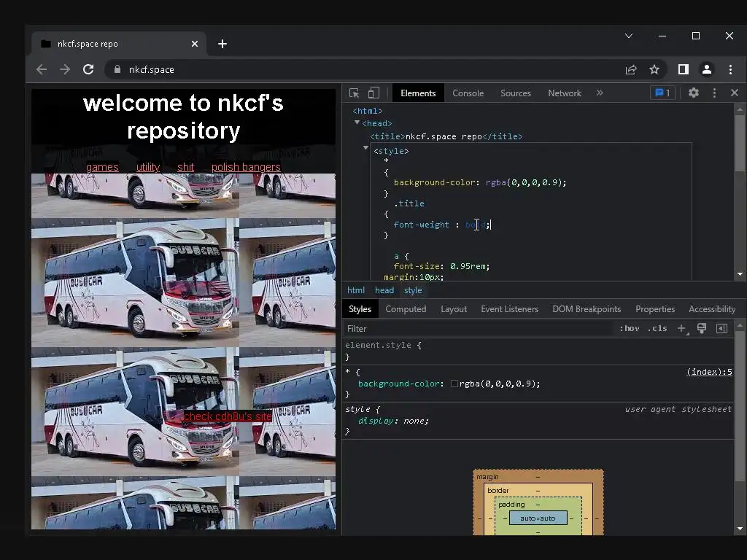Close the DevTools panel

[734, 93]
